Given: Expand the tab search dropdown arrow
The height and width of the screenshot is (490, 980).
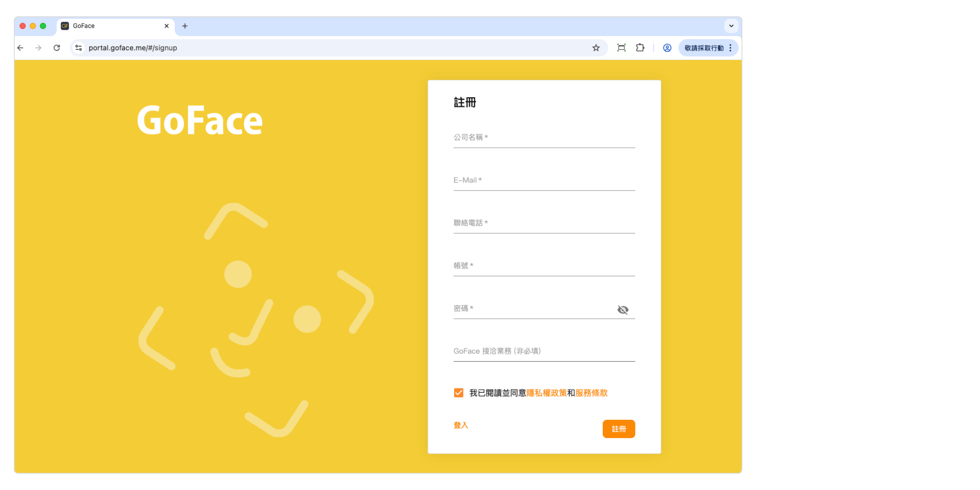Looking at the screenshot, I should [731, 26].
